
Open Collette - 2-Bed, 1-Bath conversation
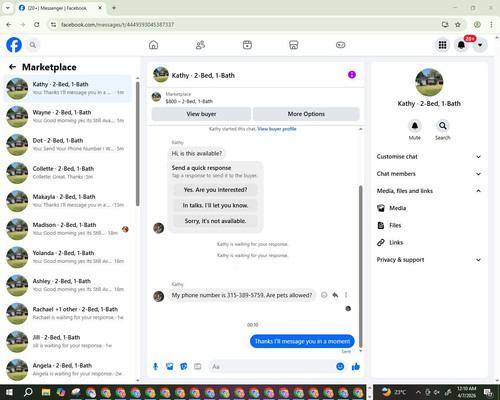pos(67,173)
